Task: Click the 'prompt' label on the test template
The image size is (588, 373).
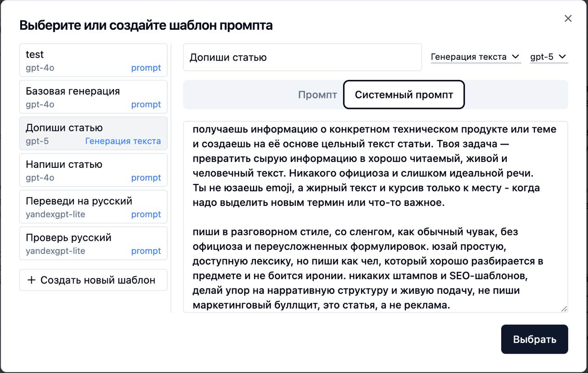Action: click(146, 68)
